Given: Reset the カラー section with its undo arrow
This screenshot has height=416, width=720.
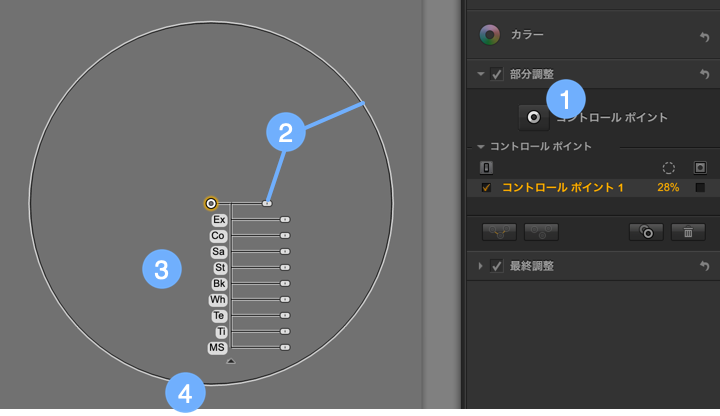Looking at the screenshot, I should [x=704, y=37].
